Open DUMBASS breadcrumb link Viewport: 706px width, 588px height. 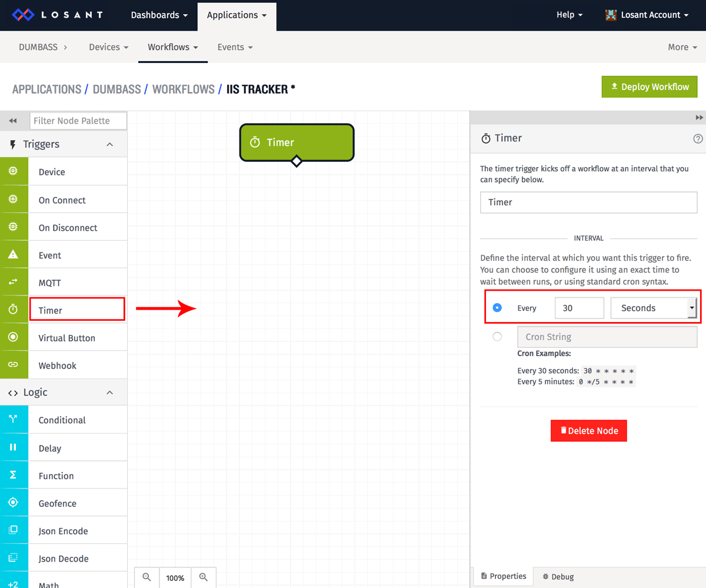(116, 89)
